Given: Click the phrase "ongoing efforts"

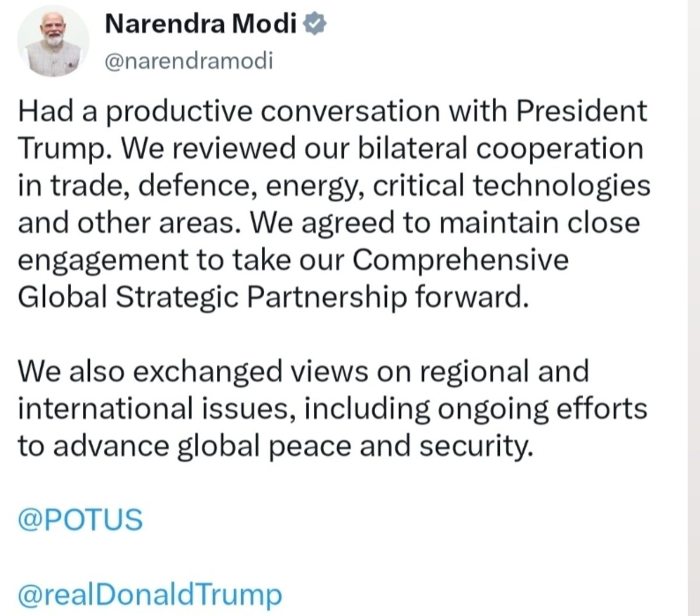Looking at the screenshot, I should 542,409.
